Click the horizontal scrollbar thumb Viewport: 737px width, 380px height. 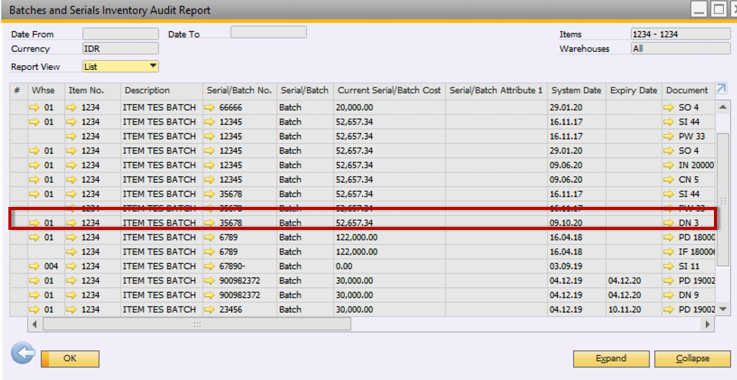(x=197, y=324)
